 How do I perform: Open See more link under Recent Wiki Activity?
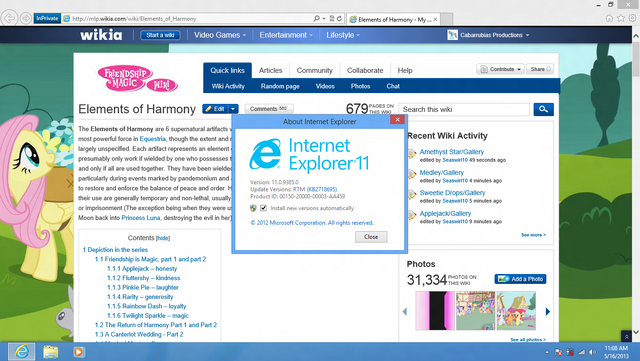tap(533, 235)
